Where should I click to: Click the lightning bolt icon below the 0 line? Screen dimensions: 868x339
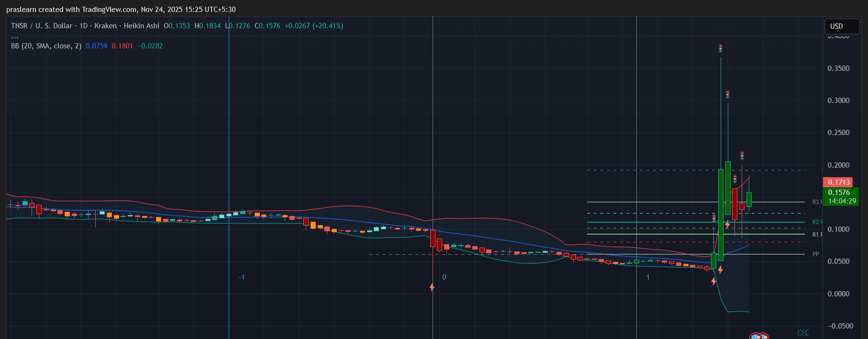(432, 287)
